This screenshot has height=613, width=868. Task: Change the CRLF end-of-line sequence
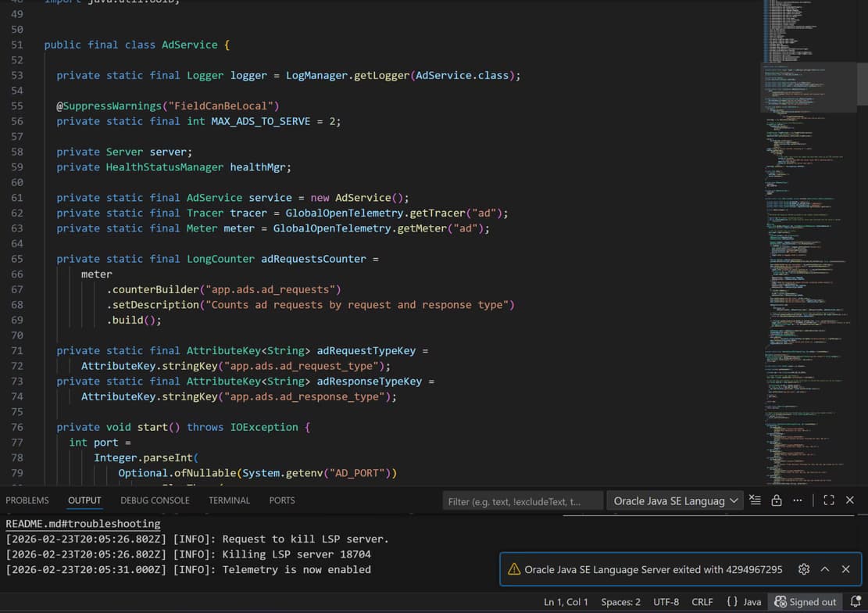tap(702, 602)
